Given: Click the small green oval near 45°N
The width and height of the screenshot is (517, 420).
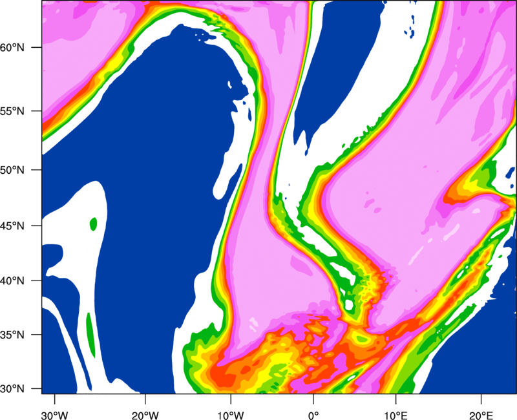Looking at the screenshot, I should (x=94, y=224).
